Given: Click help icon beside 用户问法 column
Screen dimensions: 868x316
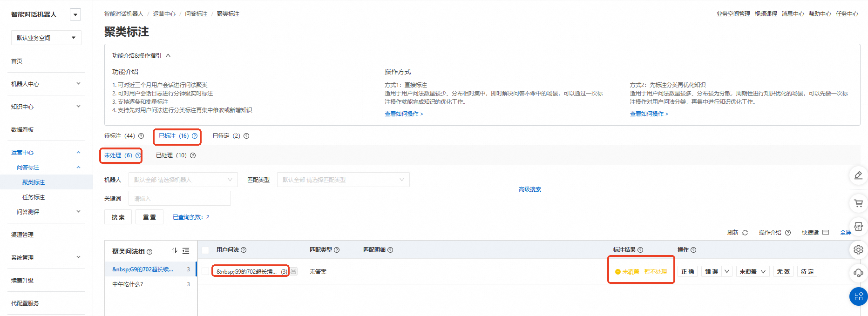Looking at the screenshot, I should [244, 250].
